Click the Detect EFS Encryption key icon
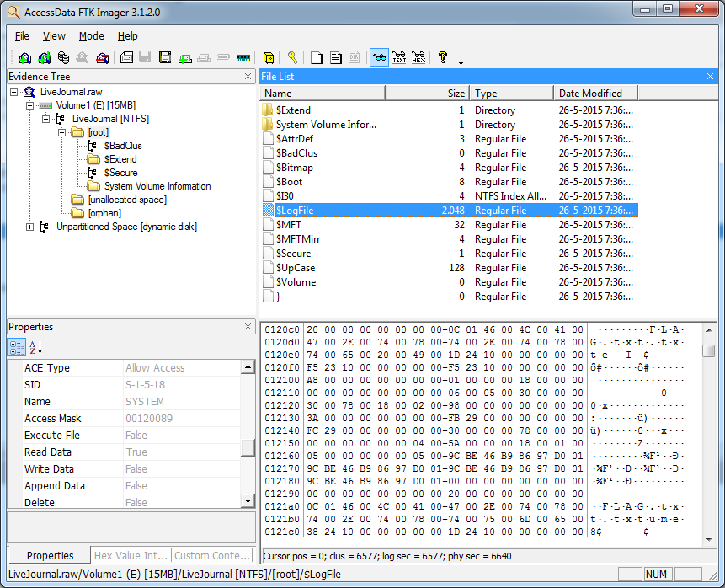The image size is (725, 588). 292,58
